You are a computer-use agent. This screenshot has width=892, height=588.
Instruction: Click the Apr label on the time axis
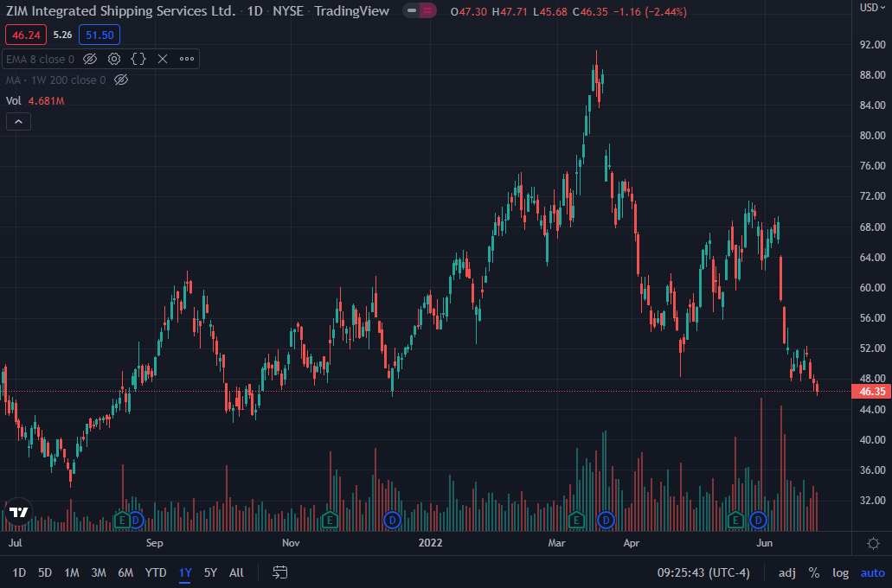click(632, 543)
